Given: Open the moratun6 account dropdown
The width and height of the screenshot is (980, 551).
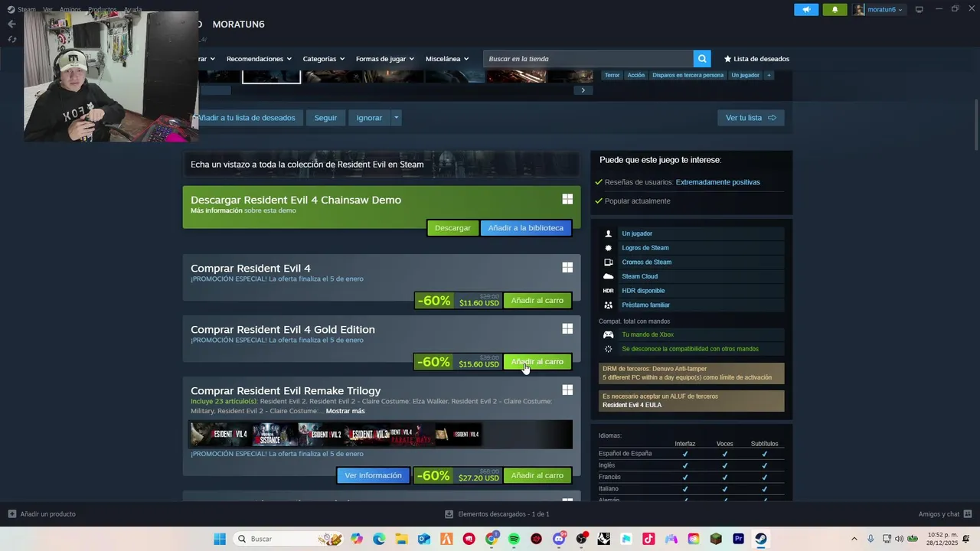Looking at the screenshot, I should pyautogui.click(x=884, y=9).
